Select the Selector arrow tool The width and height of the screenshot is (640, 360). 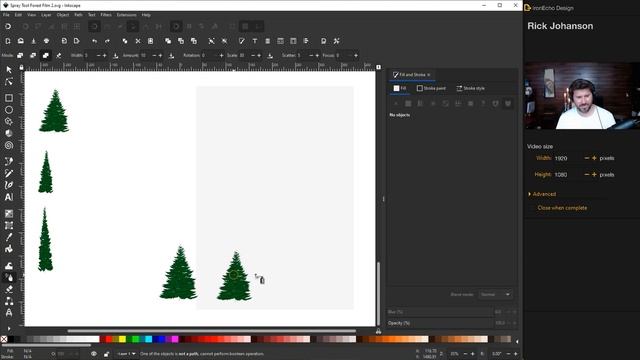pyautogui.click(x=9, y=70)
